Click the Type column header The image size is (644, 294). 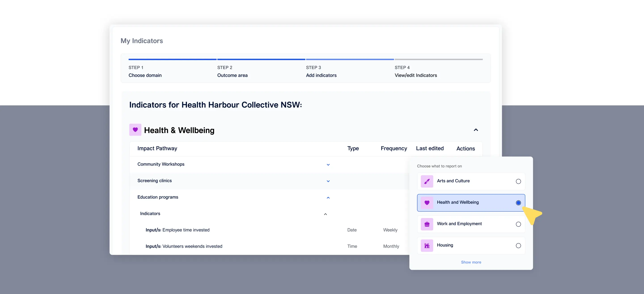coord(353,148)
